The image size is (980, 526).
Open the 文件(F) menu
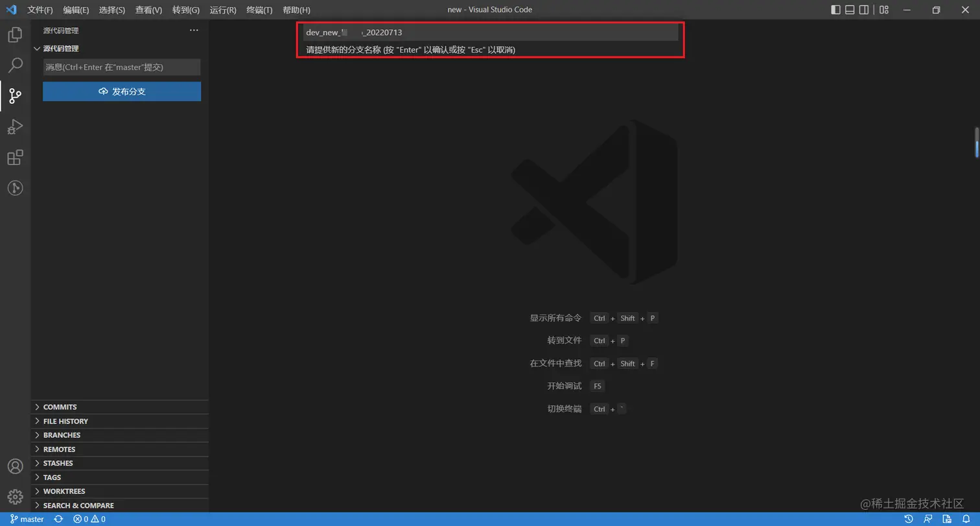(x=40, y=10)
